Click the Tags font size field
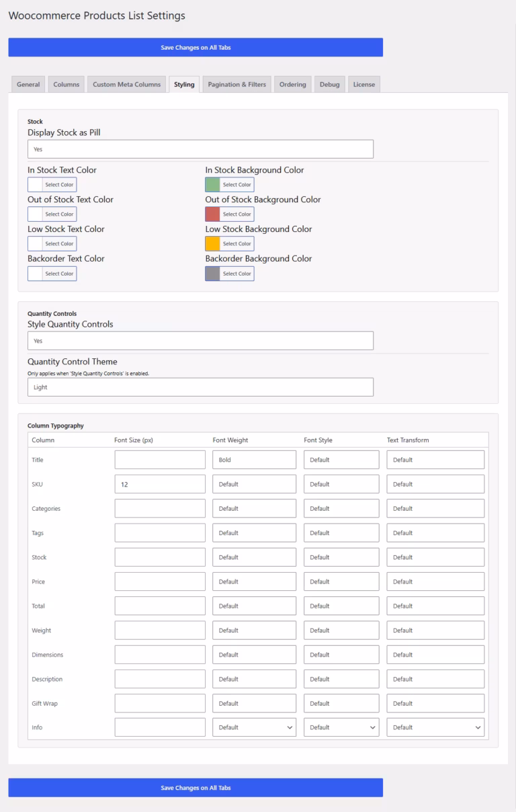The image size is (516, 812). [160, 533]
